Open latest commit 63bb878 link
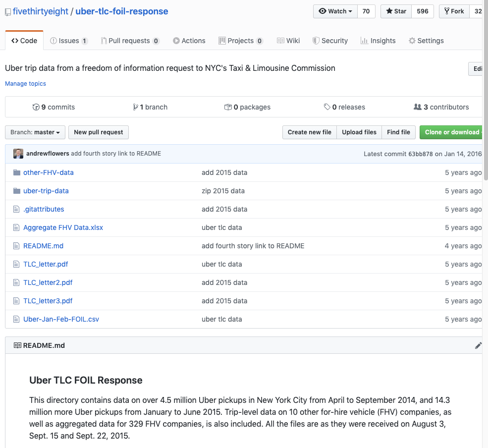 tap(421, 154)
